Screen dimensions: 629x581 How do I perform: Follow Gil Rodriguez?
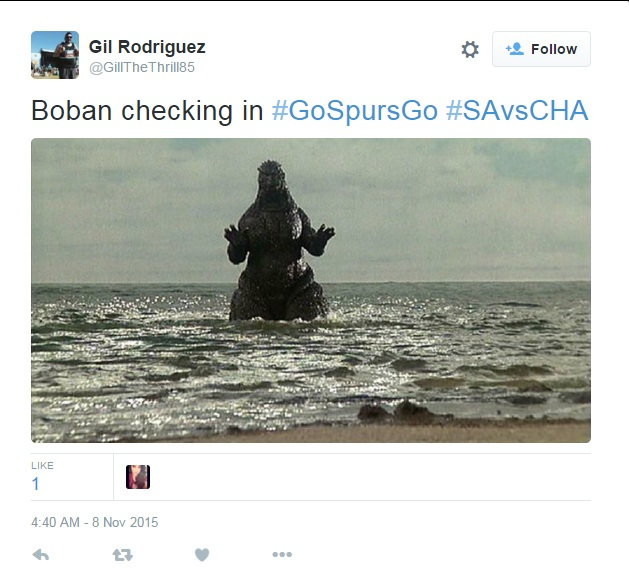point(541,49)
